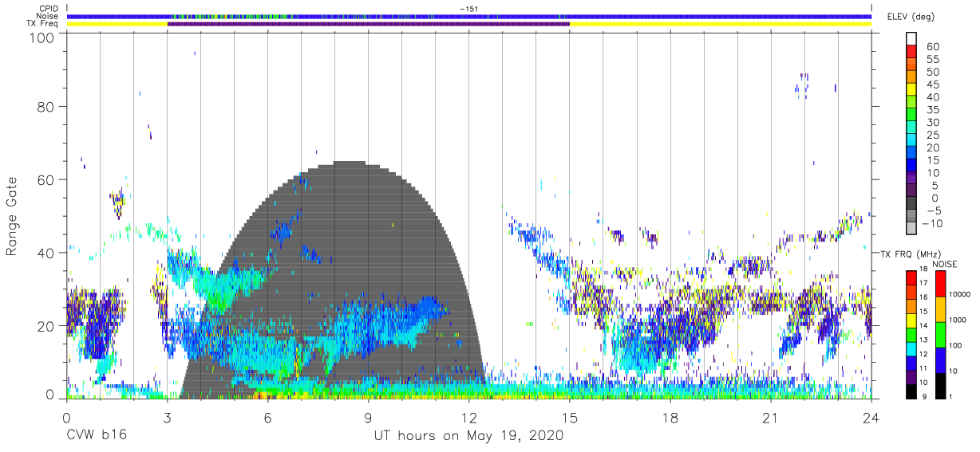Screen dimensions: 980x452
Task: Select the yellow 40–45 degree elevation swatch
Action: coord(911,90)
